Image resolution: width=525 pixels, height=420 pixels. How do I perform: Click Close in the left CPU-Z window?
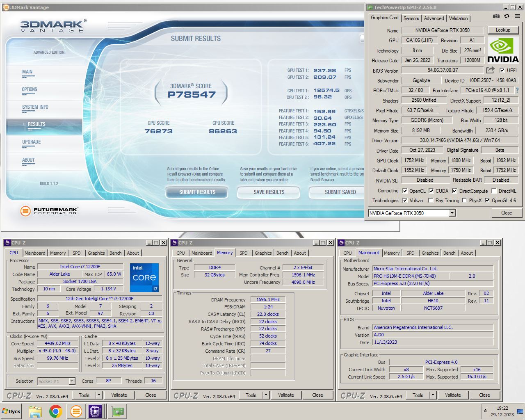(x=151, y=395)
